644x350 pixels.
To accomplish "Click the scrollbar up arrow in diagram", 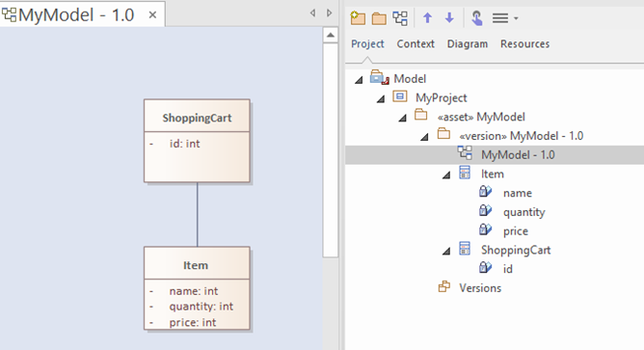I will click(x=331, y=35).
